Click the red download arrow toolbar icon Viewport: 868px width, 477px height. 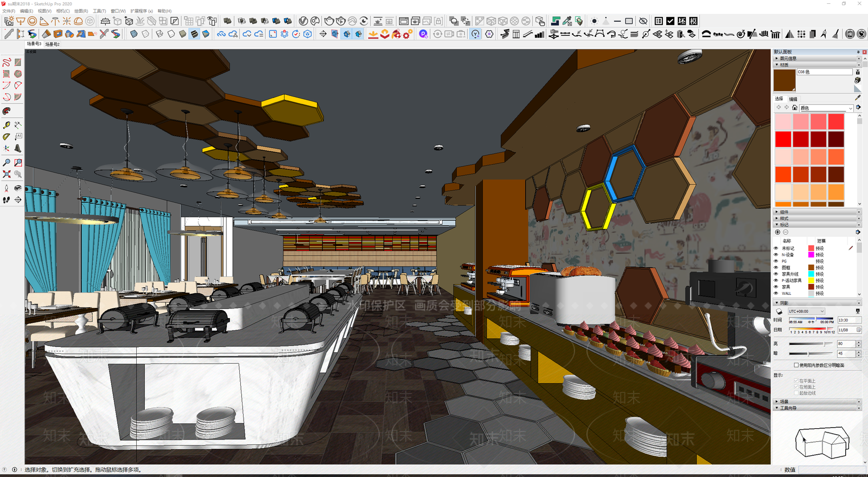pyautogui.click(x=373, y=34)
